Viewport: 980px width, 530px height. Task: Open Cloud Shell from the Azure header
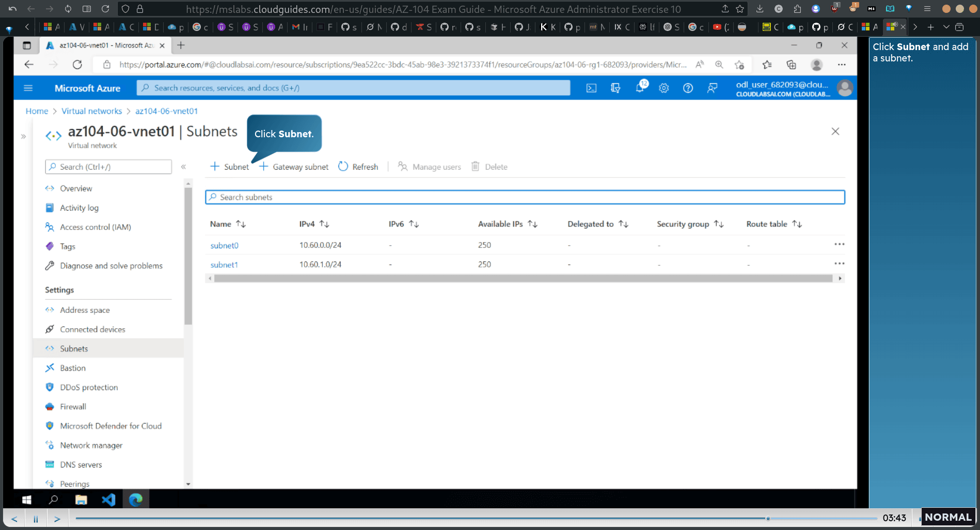(x=591, y=88)
